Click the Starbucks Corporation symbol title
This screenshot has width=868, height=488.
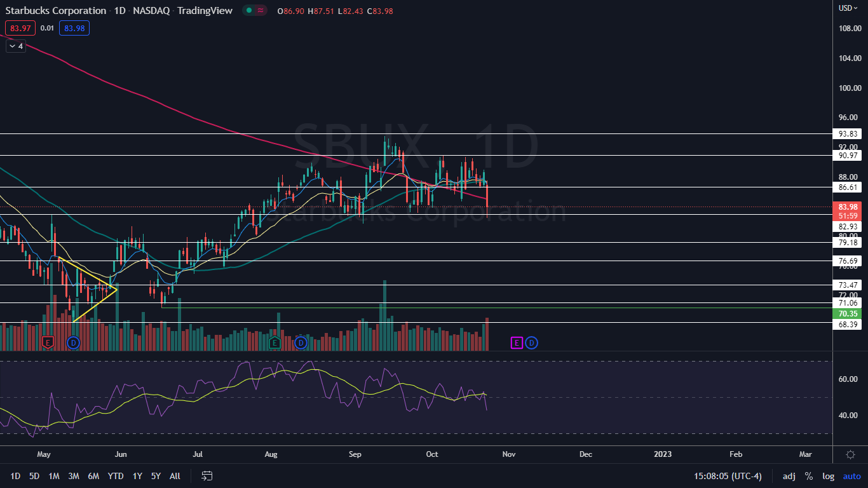(x=56, y=11)
